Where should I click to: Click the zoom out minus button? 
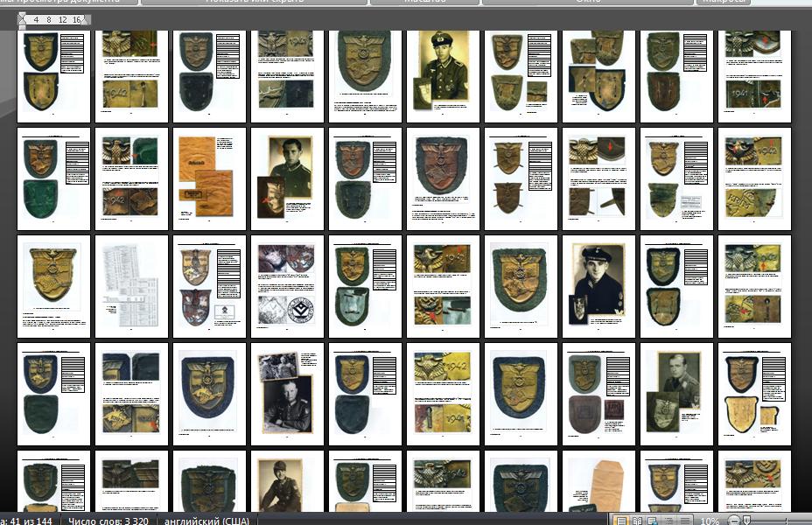tap(733, 521)
